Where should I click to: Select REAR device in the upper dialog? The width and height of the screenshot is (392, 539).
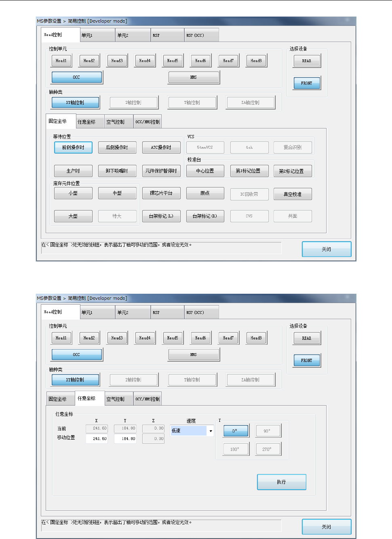[307, 61]
